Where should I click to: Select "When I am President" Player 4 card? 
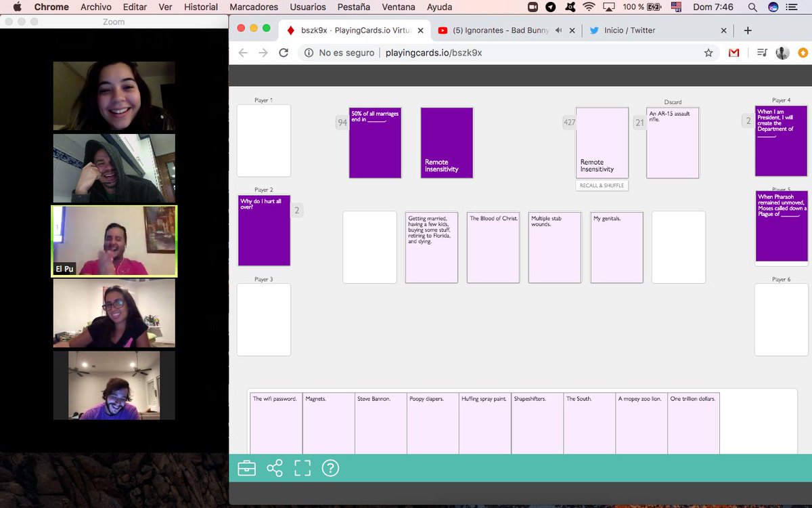(x=782, y=141)
